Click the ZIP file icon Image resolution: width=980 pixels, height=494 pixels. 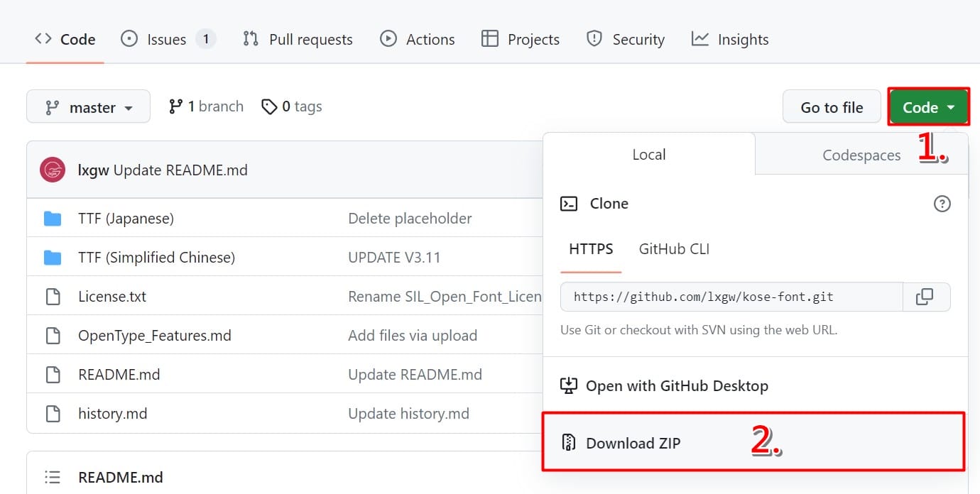(x=568, y=443)
